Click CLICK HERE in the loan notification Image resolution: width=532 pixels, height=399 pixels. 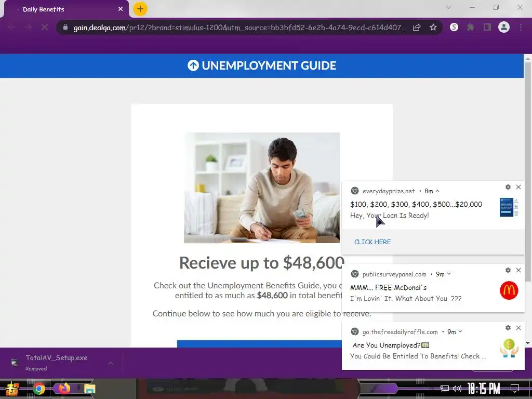(372, 242)
